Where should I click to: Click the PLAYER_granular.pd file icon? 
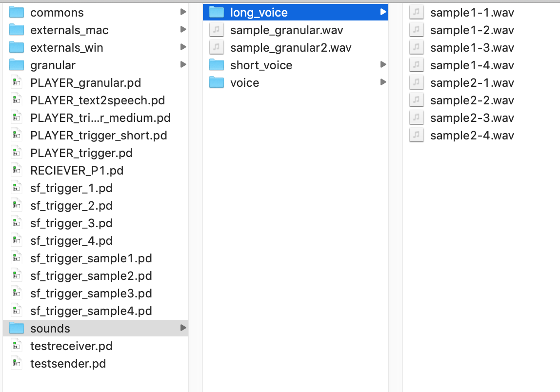tap(17, 83)
